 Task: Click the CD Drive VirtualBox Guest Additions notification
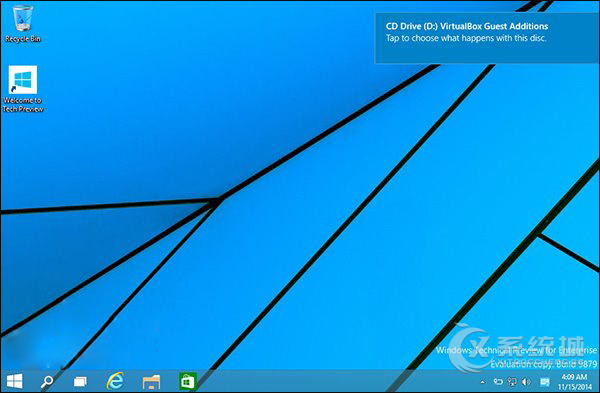coord(487,38)
